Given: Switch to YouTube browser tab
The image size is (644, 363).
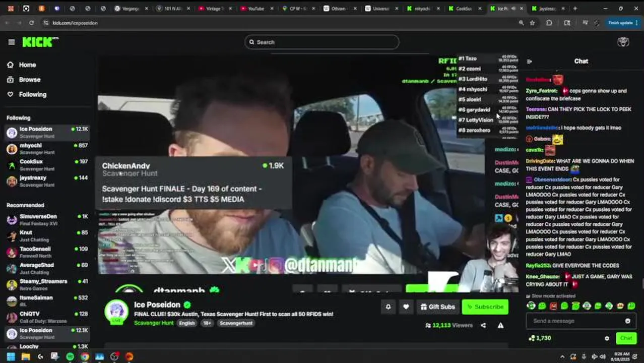Looking at the screenshot, I should pyautogui.click(x=256, y=9).
